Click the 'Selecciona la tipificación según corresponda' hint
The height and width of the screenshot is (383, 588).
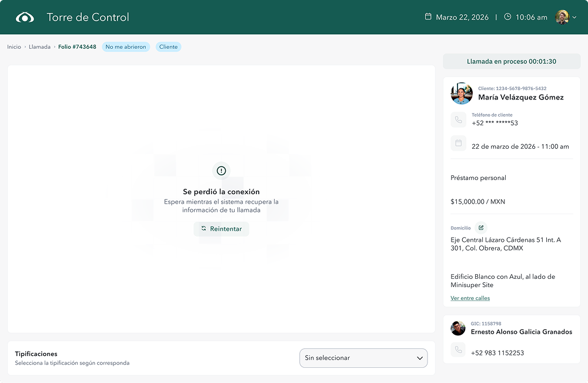click(72, 363)
